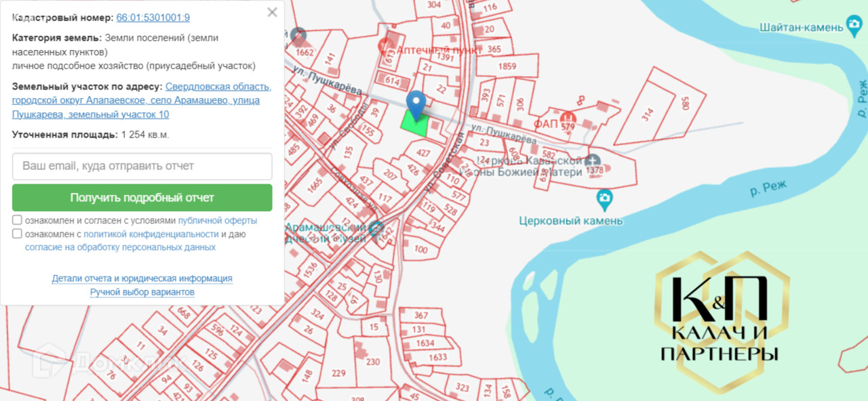Click Получить подробный отчет button

pyautogui.click(x=142, y=198)
